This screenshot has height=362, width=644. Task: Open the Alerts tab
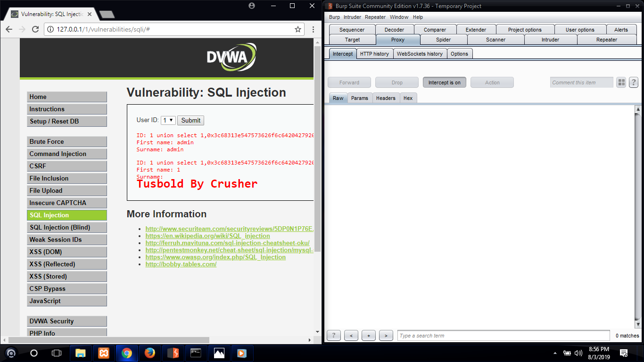coord(621,30)
